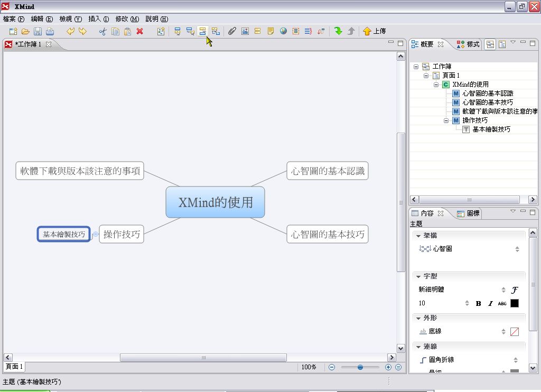Open the 修改 menu
This screenshot has height=392, width=541.
click(127, 19)
